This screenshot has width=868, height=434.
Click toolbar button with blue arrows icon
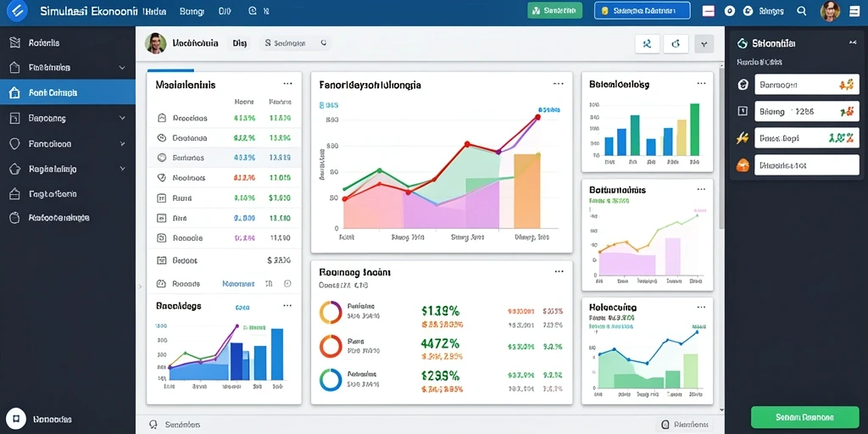[647, 43]
